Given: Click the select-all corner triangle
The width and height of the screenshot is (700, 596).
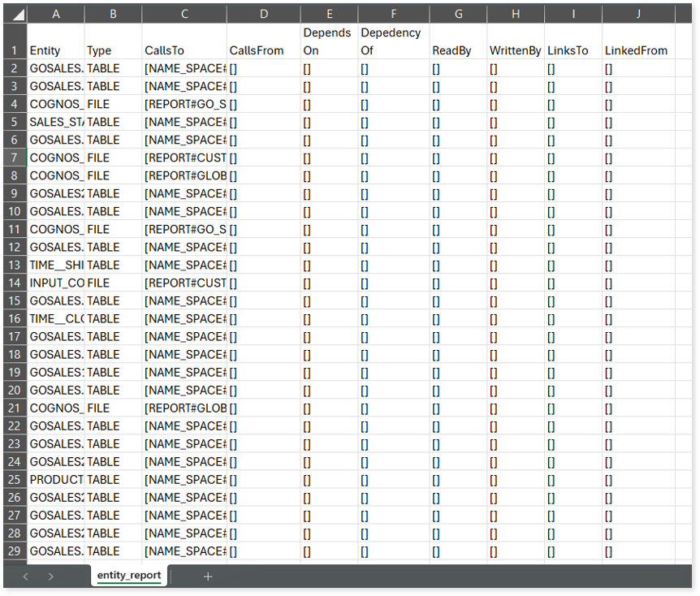Looking at the screenshot, I should (15, 14).
